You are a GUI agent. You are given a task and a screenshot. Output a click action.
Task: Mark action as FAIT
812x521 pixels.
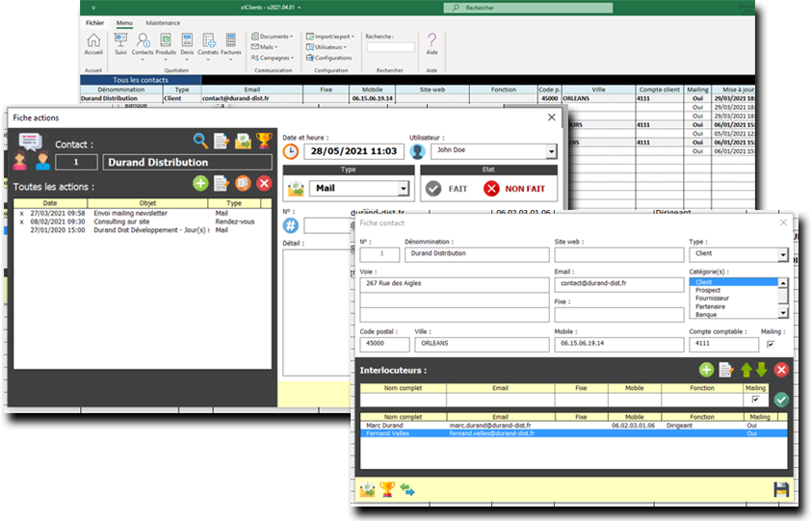click(446, 189)
